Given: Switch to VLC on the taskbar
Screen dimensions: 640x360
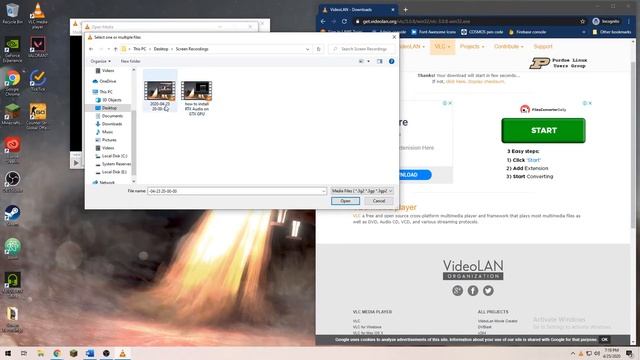Looking at the screenshot, I should tap(122, 353).
